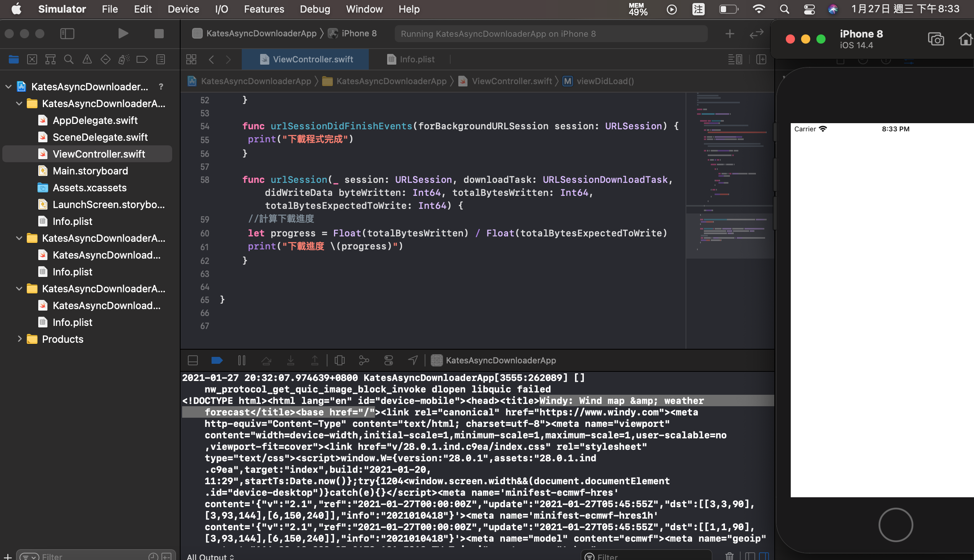The height and width of the screenshot is (560, 974).
Task: Open the Features menu
Action: tap(264, 9)
